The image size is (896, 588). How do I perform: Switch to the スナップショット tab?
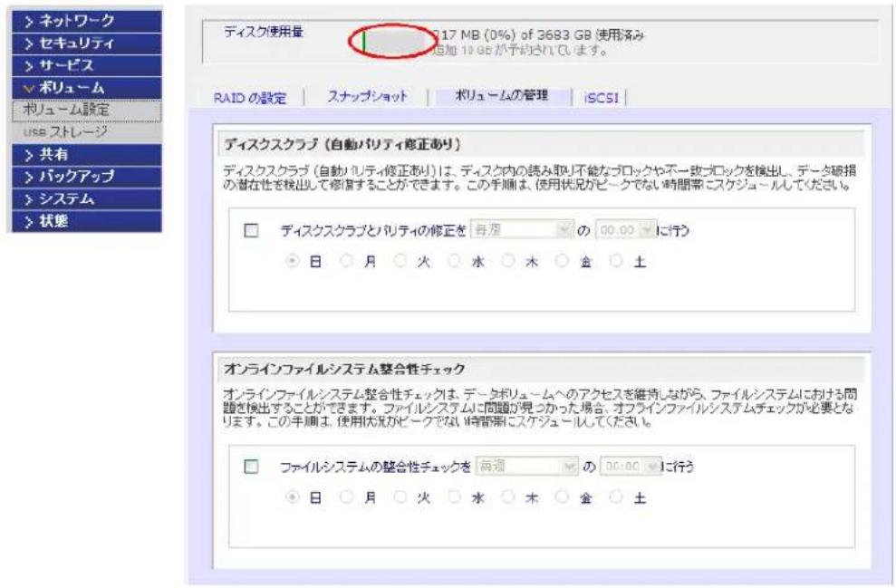(x=368, y=97)
